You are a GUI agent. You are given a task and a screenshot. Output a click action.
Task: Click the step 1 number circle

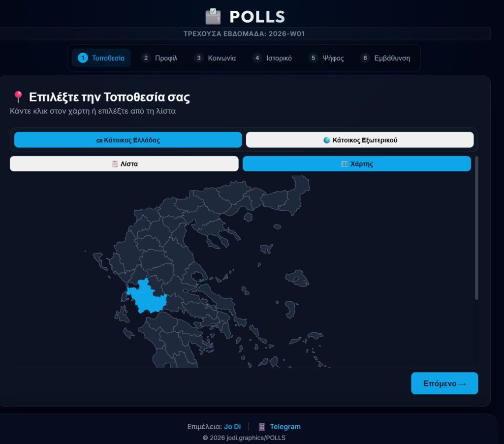pyautogui.click(x=83, y=58)
